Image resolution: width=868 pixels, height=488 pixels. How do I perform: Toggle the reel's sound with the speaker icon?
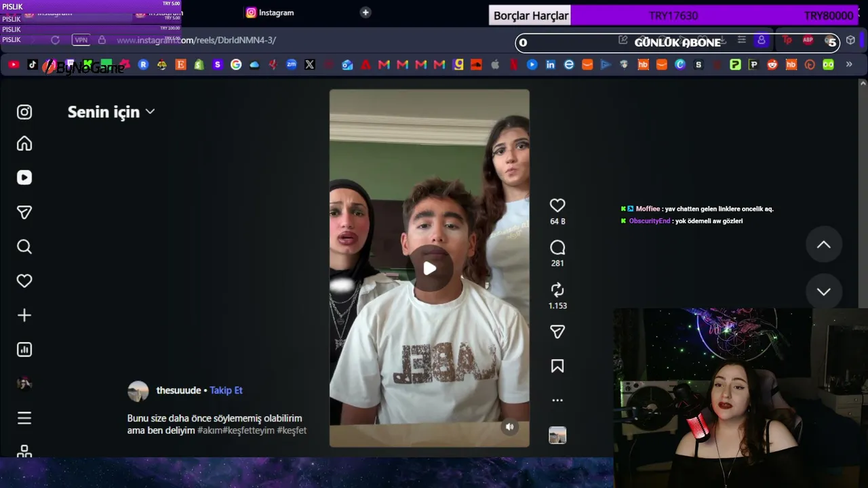click(510, 427)
